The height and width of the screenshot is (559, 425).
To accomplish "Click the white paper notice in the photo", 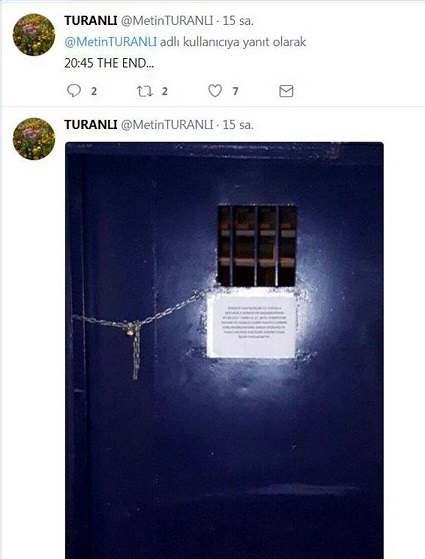I will (x=252, y=326).
